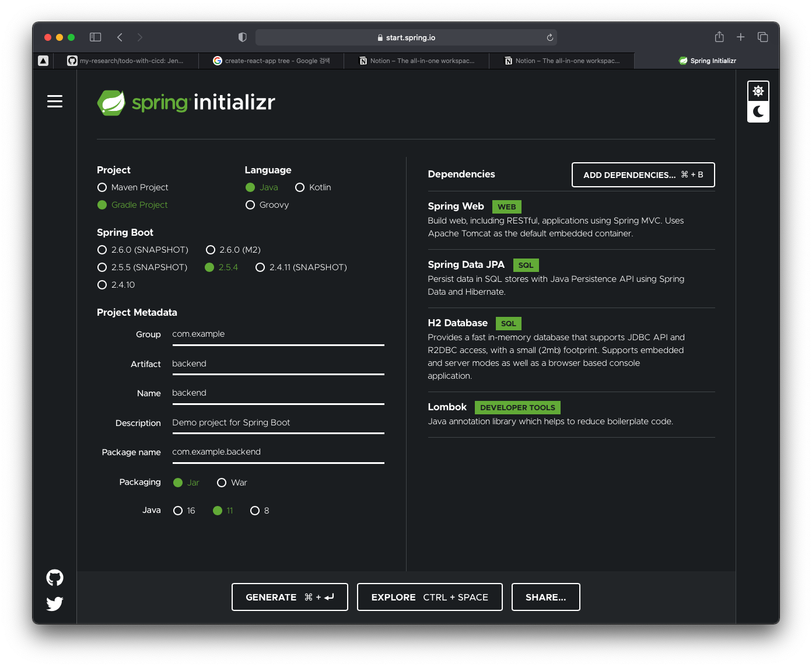
Task: Select Maven Project radio
Action: tap(133, 187)
